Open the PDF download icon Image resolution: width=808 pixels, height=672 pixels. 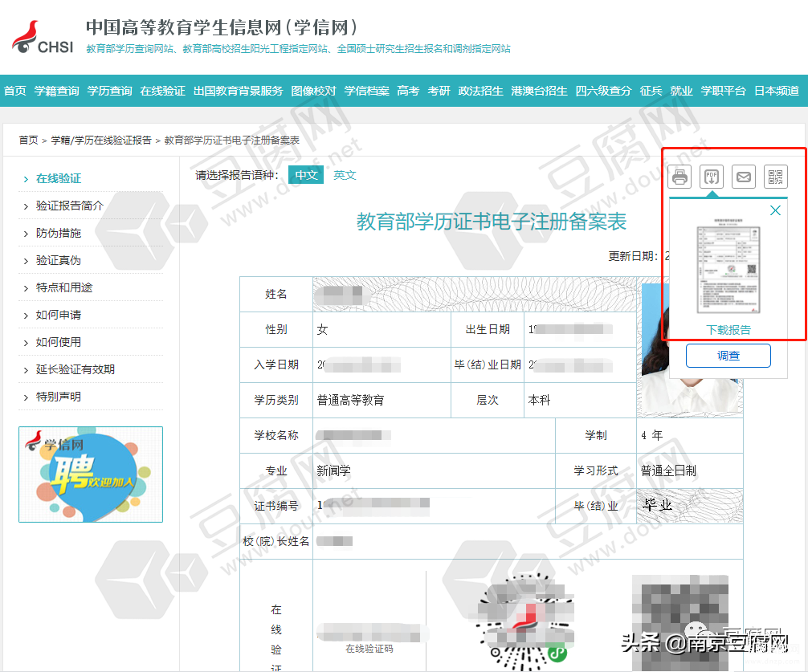(712, 177)
